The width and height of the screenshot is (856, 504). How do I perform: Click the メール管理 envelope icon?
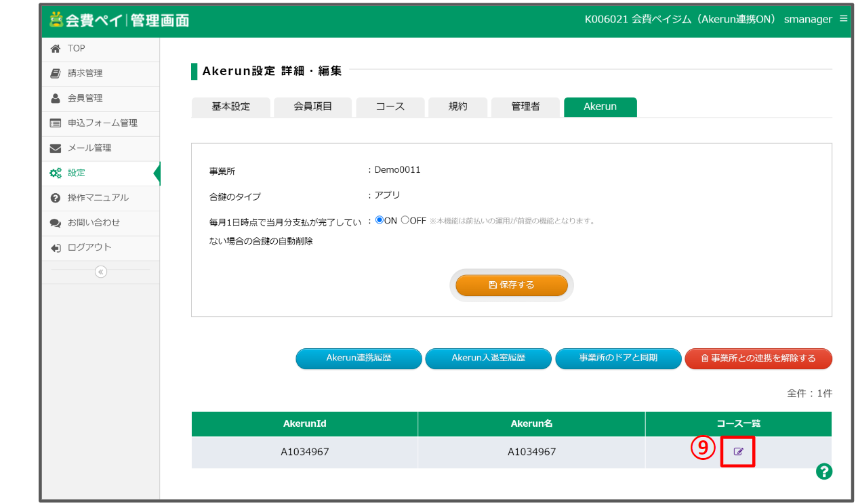coord(56,148)
